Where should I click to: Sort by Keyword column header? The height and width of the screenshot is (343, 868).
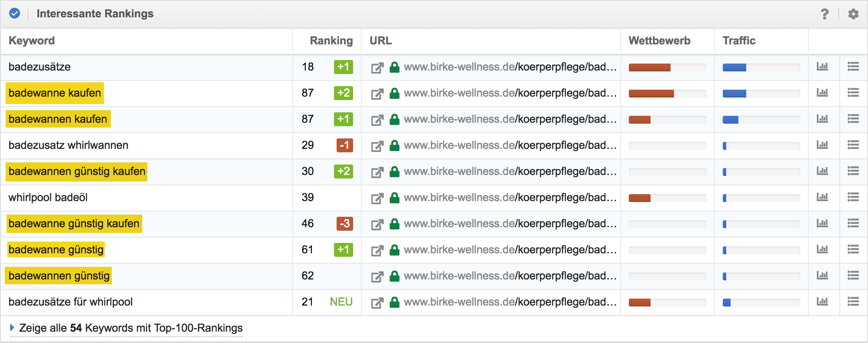pos(32,41)
